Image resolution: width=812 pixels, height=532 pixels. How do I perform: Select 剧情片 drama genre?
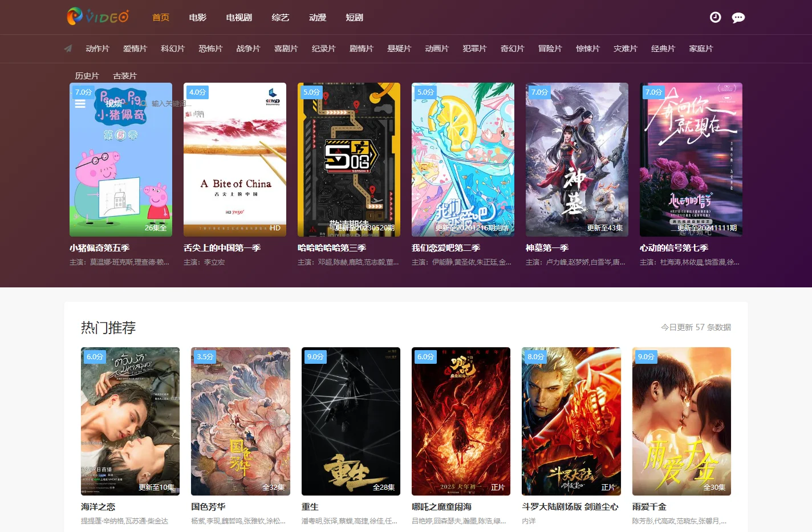pyautogui.click(x=362, y=48)
